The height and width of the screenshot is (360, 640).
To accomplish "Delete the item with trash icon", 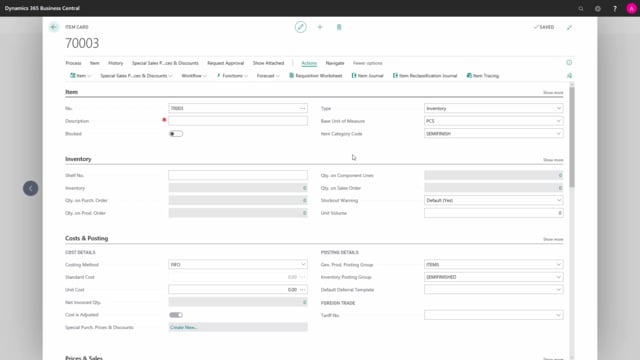I will pyautogui.click(x=339, y=27).
